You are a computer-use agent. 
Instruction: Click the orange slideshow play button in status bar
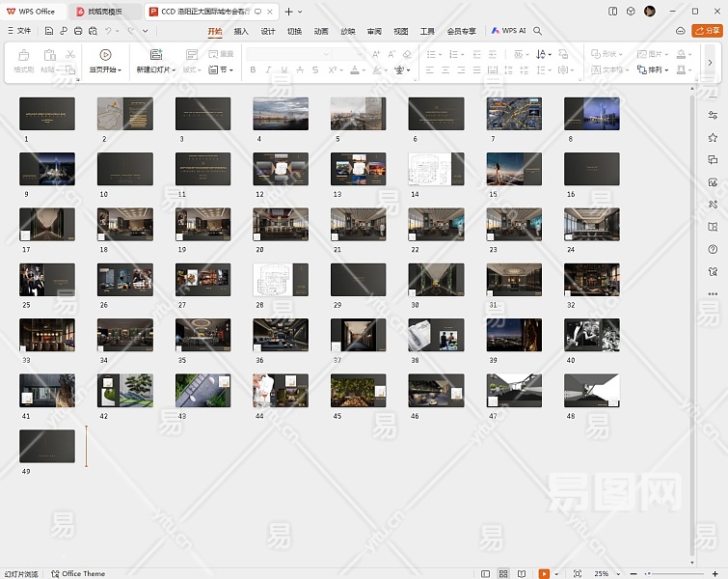pyautogui.click(x=545, y=573)
